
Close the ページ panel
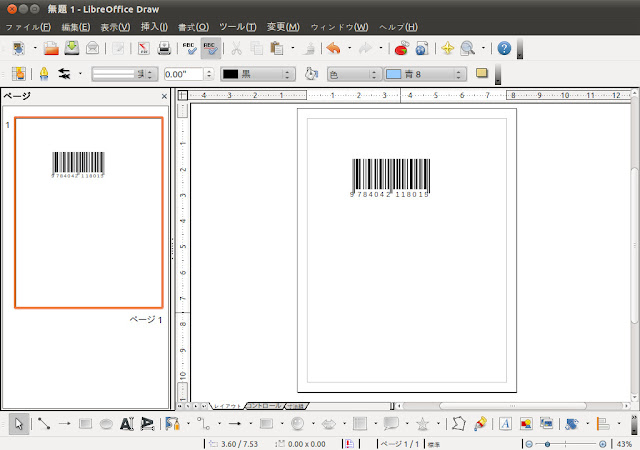(164, 96)
